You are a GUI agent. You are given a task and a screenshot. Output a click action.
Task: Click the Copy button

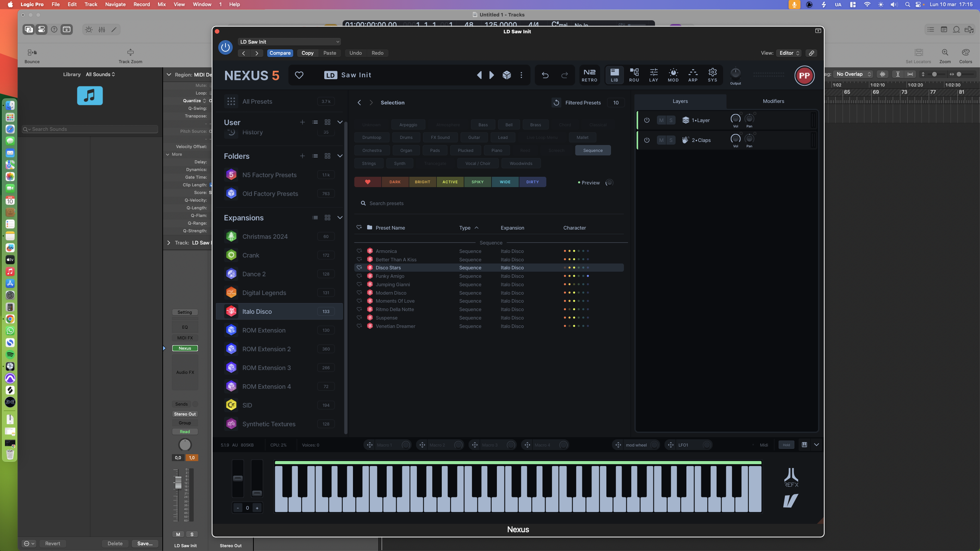pyautogui.click(x=307, y=53)
